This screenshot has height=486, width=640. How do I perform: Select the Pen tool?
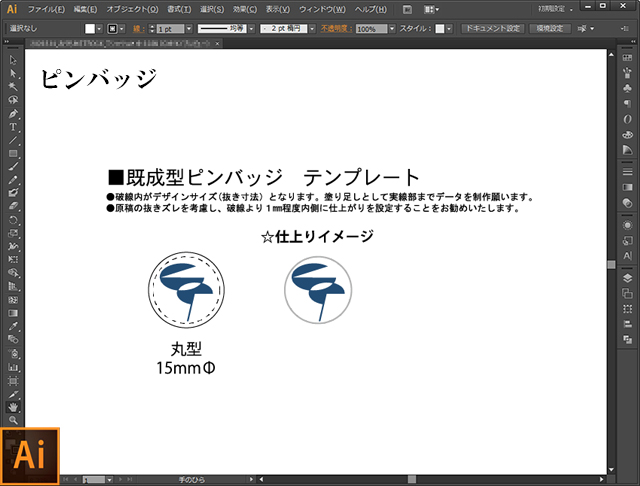click(x=13, y=113)
